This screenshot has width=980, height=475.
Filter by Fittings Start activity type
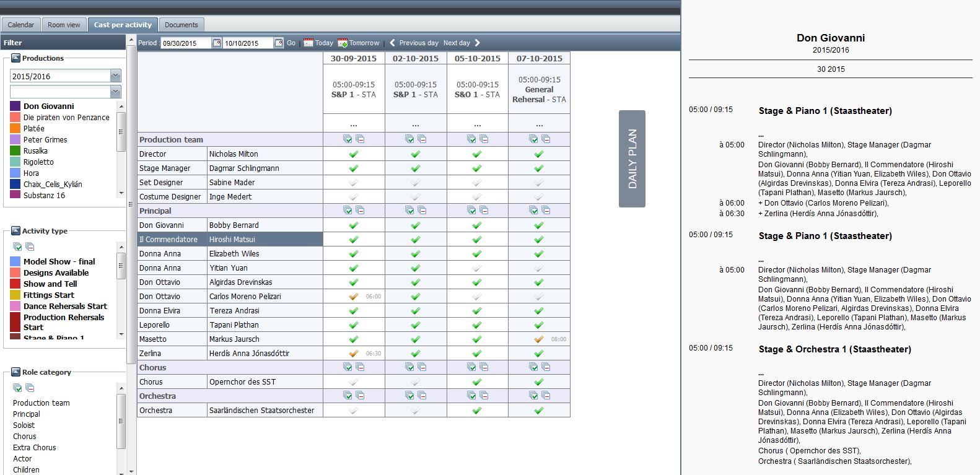49,295
